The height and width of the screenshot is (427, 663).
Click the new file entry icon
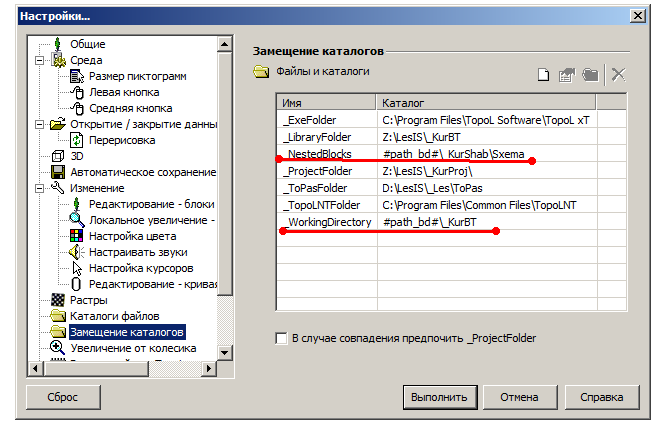pyautogui.click(x=543, y=74)
